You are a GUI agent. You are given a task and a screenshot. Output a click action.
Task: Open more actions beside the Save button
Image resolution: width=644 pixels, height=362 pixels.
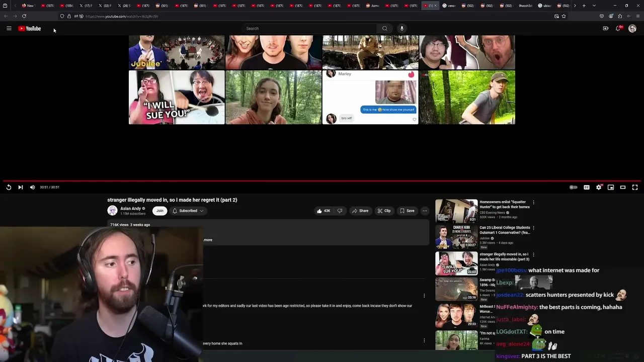coord(425,211)
